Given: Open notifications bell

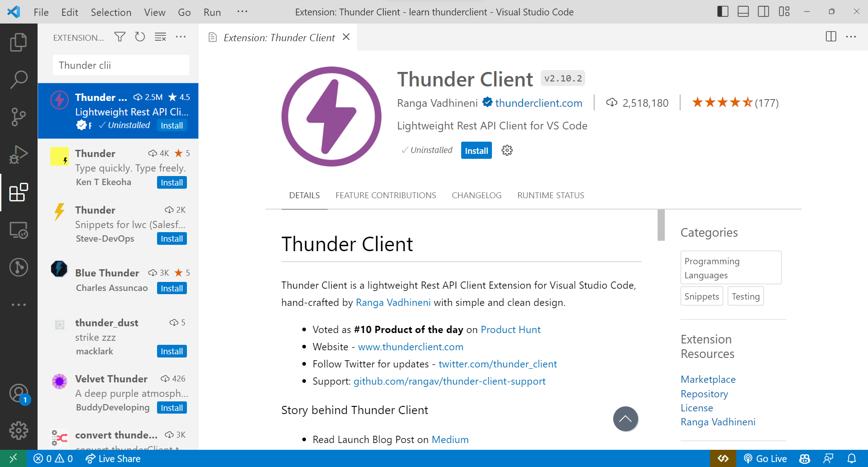Looking at the screenshot, I should coord(851,458).
